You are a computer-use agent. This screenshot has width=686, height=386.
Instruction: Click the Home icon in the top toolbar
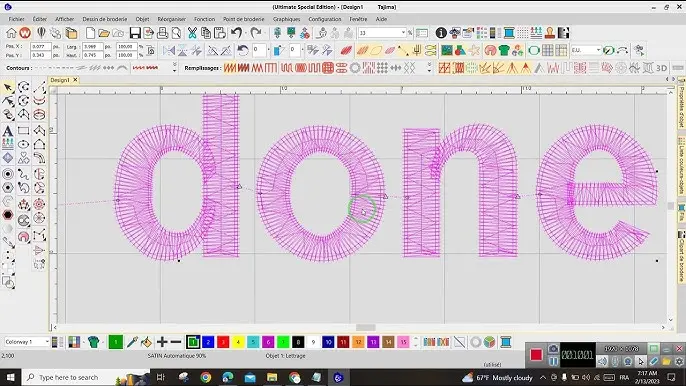point(11,33)
